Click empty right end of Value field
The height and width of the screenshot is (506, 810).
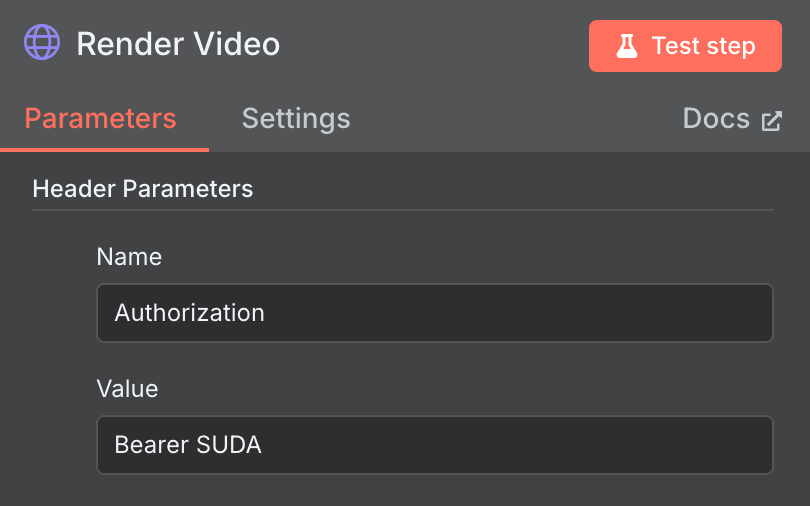point(700,445)
